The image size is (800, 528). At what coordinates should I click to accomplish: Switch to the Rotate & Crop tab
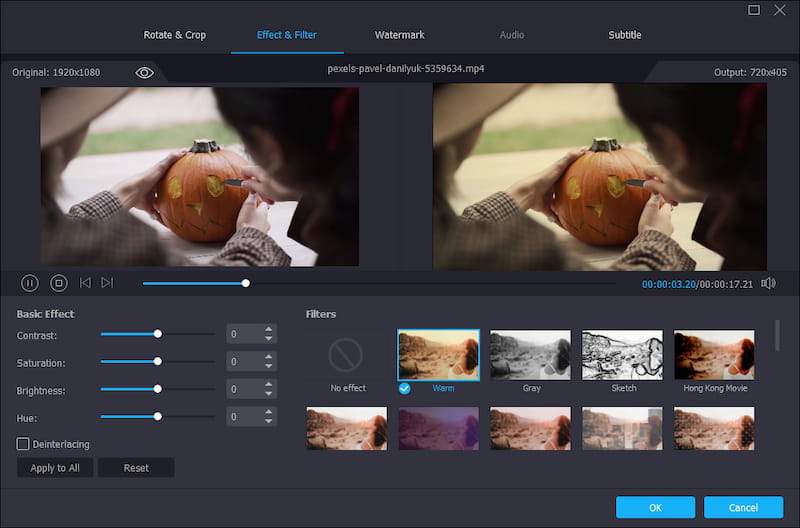click(174, 35)
